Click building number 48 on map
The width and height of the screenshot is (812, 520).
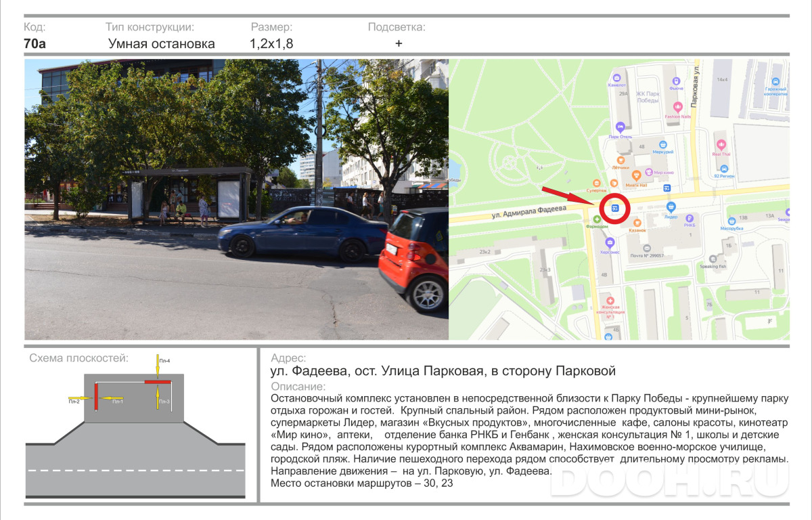[x=641, y=147]
